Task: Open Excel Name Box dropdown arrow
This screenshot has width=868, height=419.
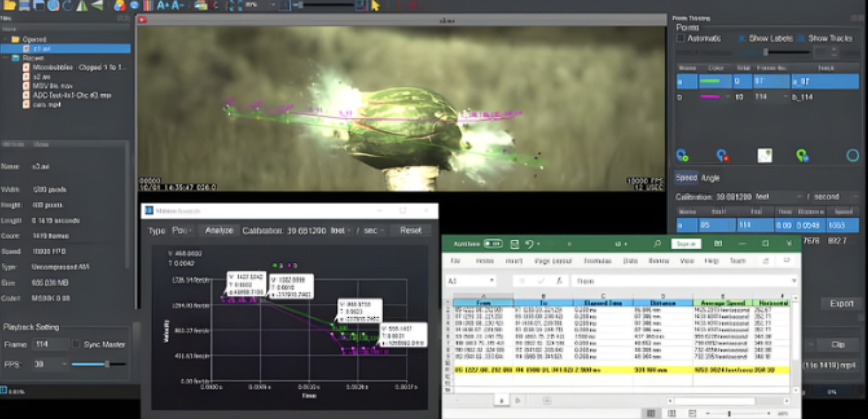Action: point(491,281)
